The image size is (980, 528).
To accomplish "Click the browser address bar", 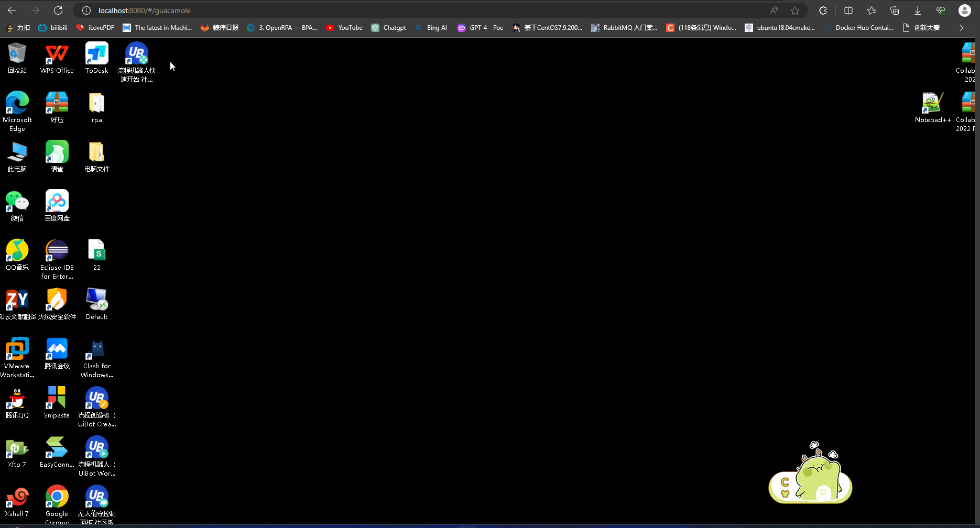I will [367, 10].
